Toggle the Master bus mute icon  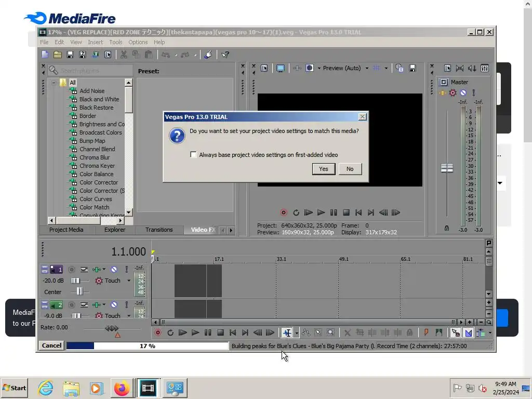[x=463, y=92]
